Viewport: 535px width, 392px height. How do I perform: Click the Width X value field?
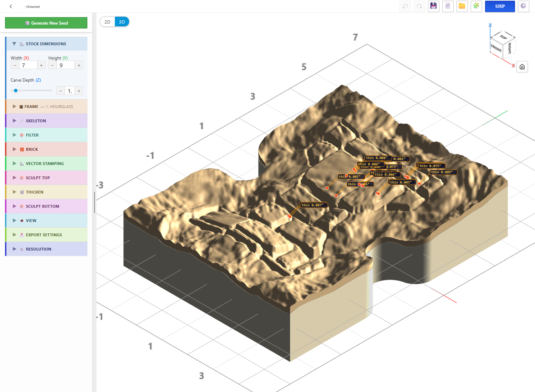click(x=28, y=65)
